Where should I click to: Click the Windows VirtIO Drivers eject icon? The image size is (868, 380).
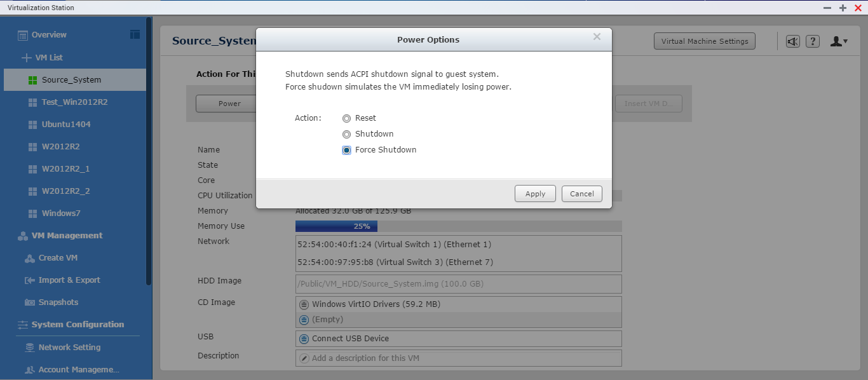[x=304, y=304]
